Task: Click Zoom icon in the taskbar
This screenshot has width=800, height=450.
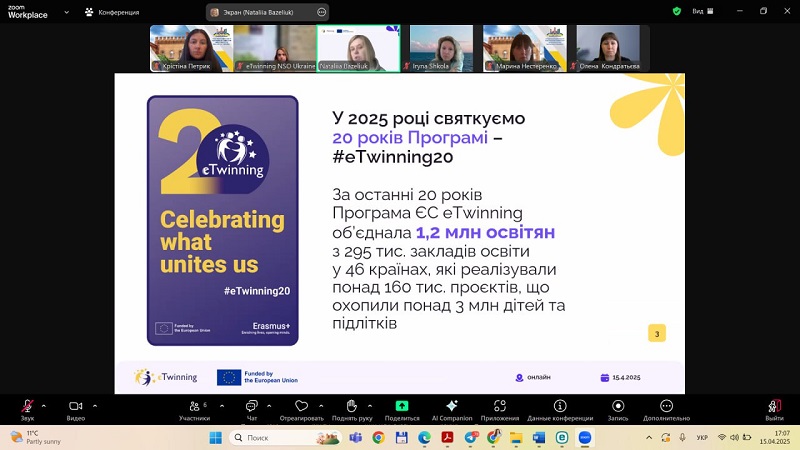Action: [x=585, y=437]
